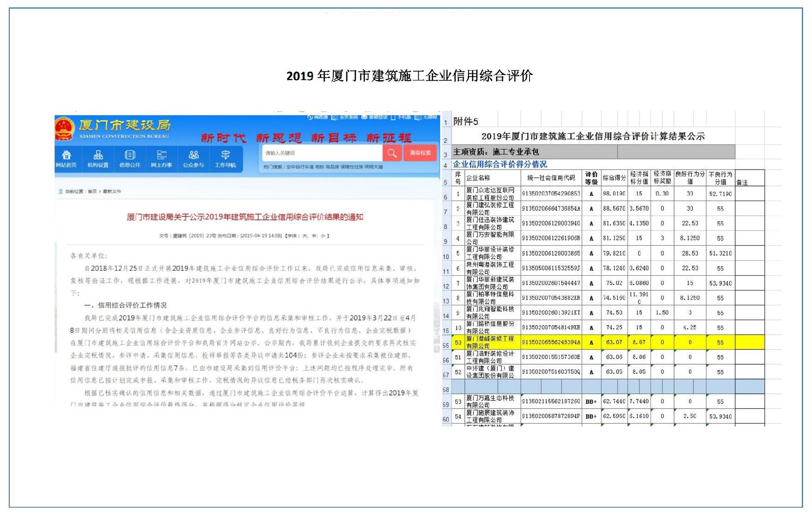The width and height of the screenshot is (812, 517).
Task: Click the 评价等级 column header
Action: tap(591, 178)
